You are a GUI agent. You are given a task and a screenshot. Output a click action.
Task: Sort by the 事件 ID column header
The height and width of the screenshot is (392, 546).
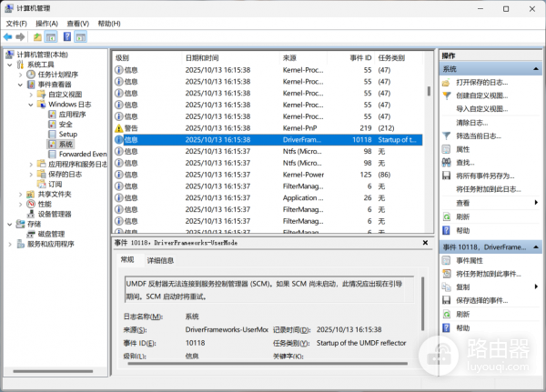(x=351, y=58)
